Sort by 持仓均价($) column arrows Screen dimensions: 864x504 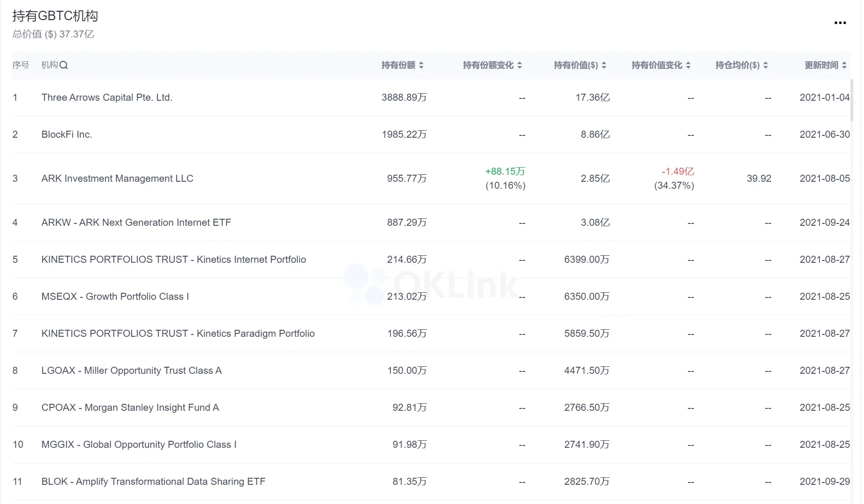[766, 65]
